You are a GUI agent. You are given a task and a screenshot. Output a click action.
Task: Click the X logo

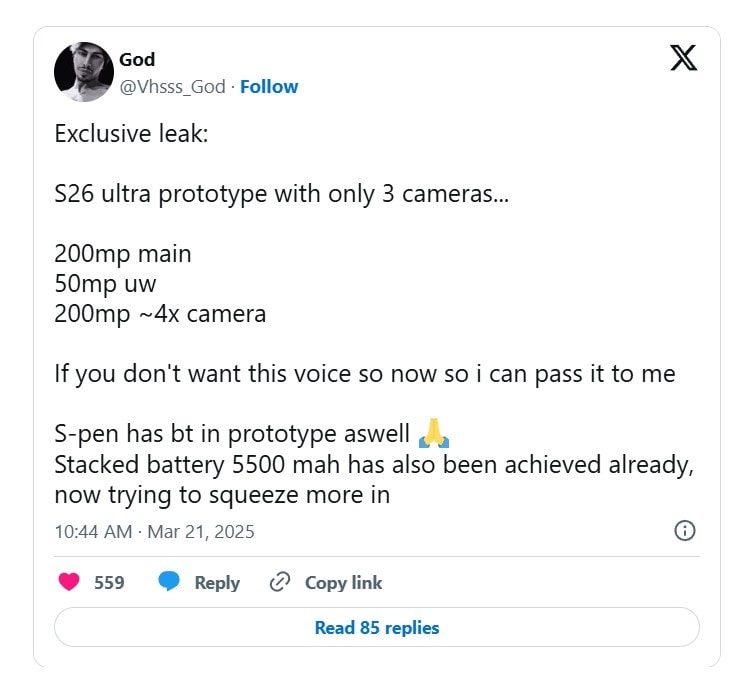(x=683, y=59)
